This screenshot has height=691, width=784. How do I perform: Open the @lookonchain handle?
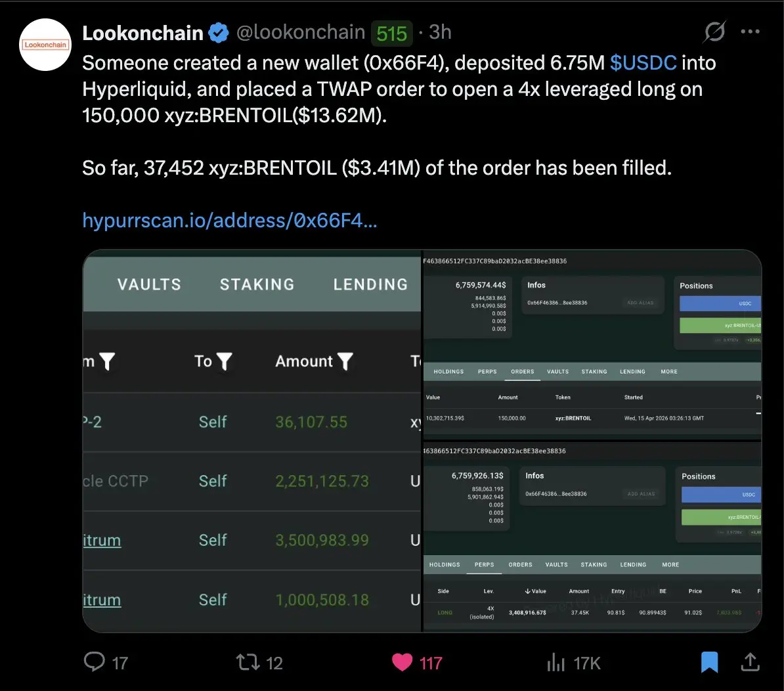pyautogui.click(x=300, y=32)
